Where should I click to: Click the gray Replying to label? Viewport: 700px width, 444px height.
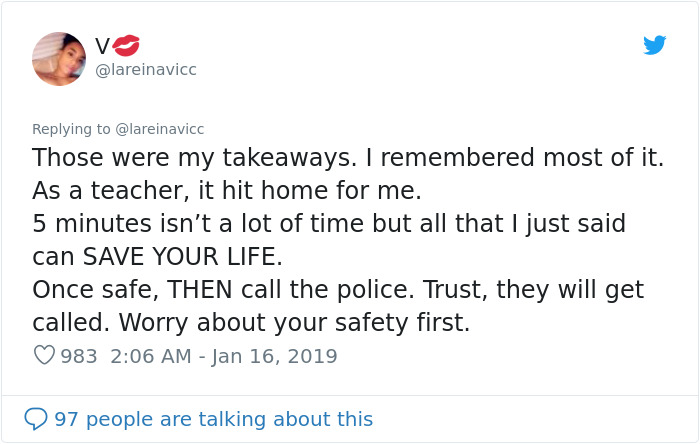pyautogui.click(x=72, y=129)
